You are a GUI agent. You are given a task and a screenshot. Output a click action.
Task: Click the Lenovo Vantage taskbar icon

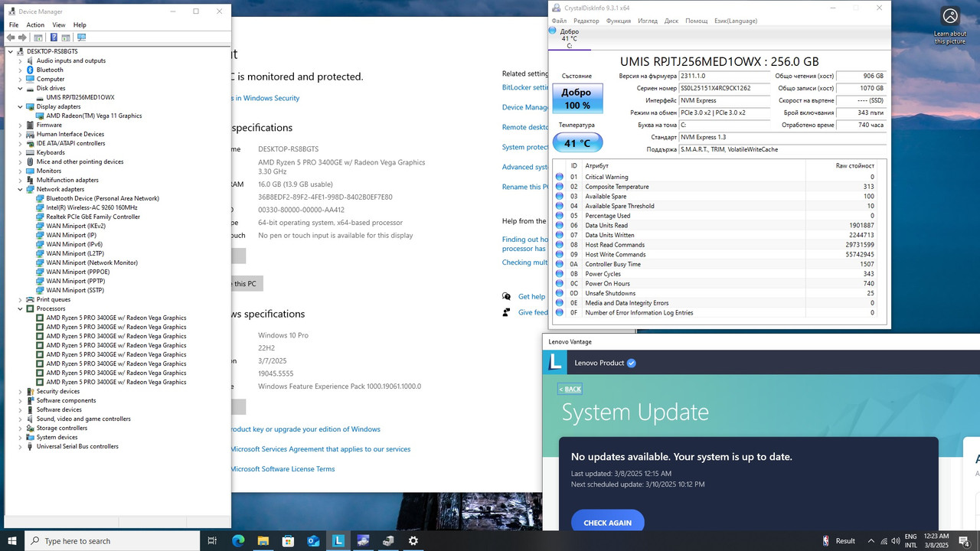(338, 540)
